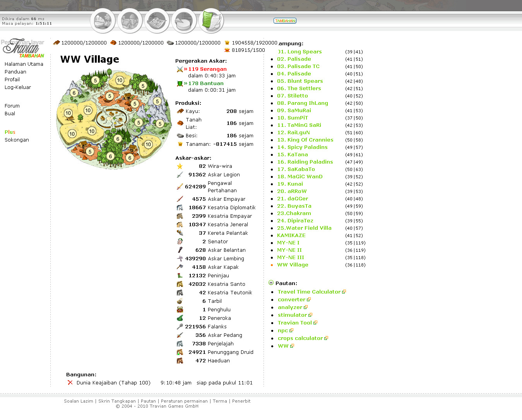522x420 pixels.
Task: Switch to village 25.Water Field Villa
Action: tap(304, 228)
